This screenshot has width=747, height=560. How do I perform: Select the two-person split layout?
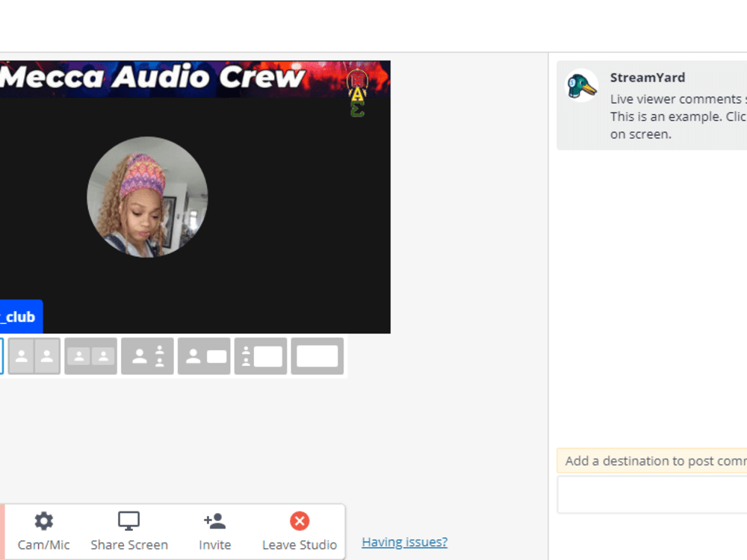point(34,356)
